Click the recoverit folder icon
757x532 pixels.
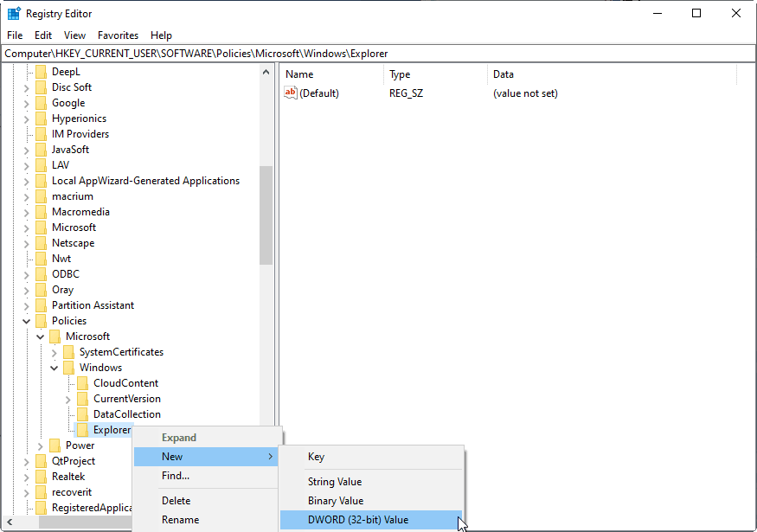coord(41,492)
